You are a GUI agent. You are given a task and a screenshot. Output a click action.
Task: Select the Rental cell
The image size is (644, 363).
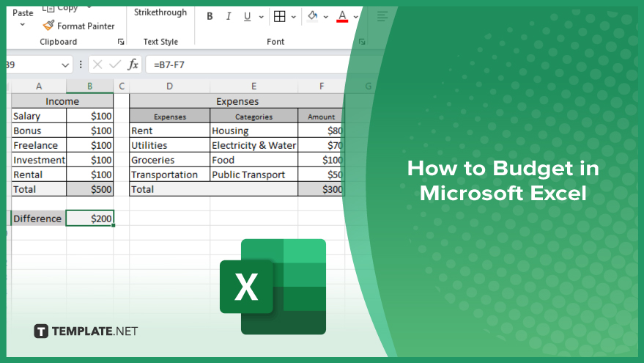click(x=39, y=175)
